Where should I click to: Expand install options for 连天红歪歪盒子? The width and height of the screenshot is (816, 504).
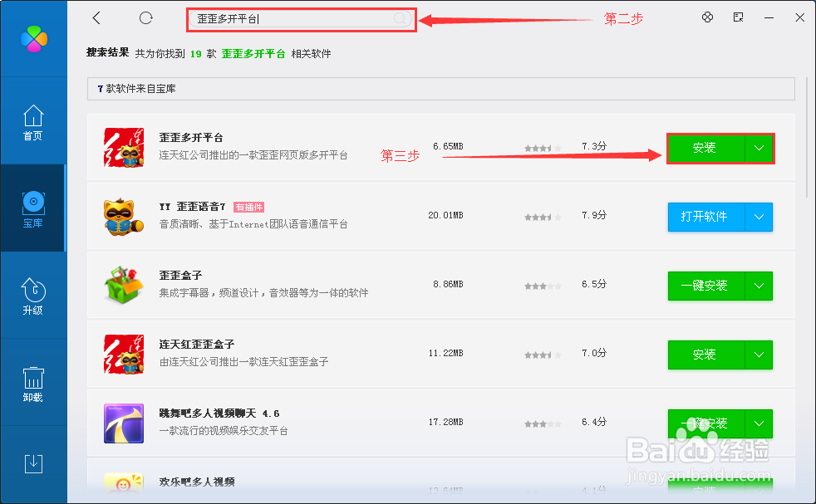tap(759, 355)
